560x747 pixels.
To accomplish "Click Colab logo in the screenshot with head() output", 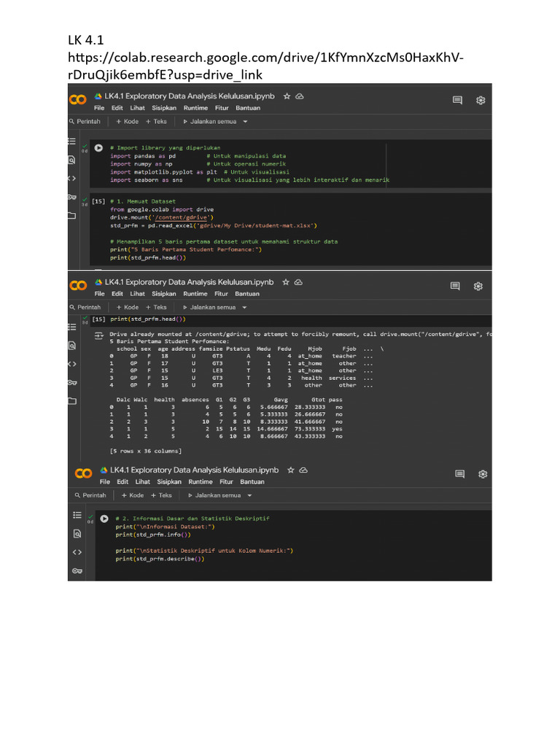I will click(78, 285).
